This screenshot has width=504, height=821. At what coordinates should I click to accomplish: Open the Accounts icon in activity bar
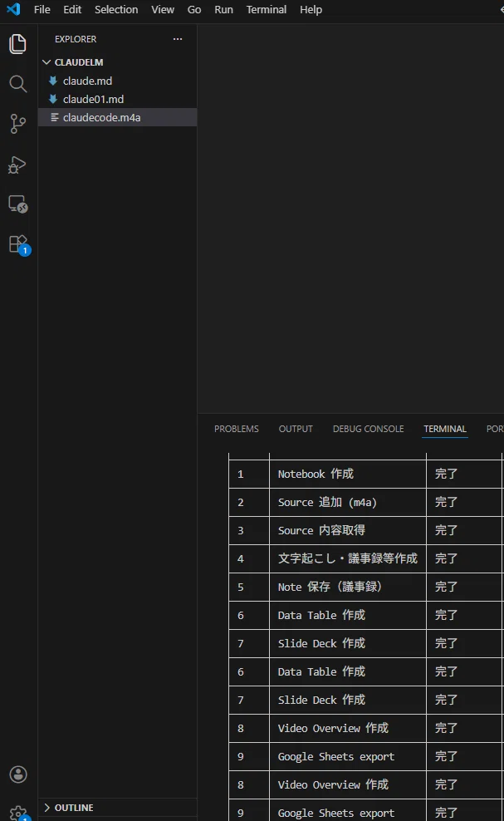[x=17, y=774]
